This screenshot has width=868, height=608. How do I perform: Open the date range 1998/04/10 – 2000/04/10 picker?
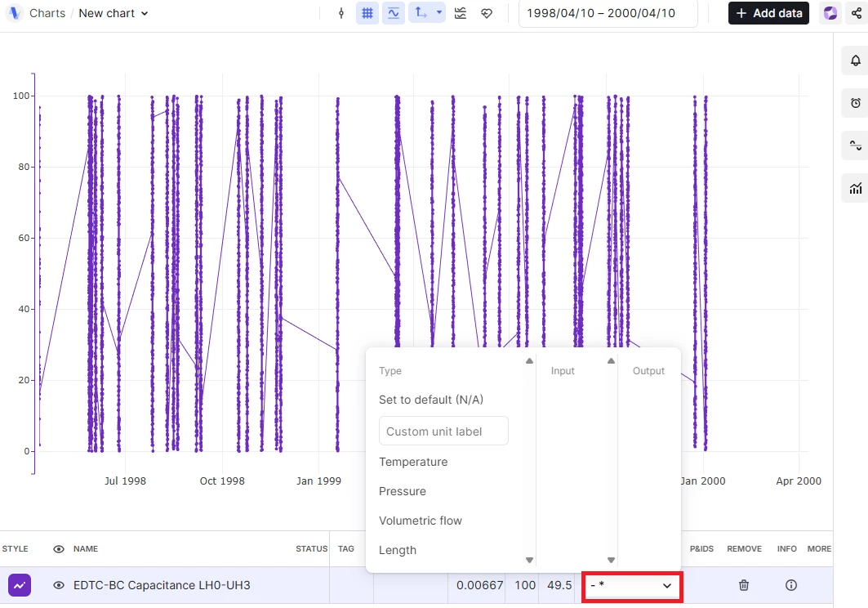pyautogui.click(x=608, y=13)
